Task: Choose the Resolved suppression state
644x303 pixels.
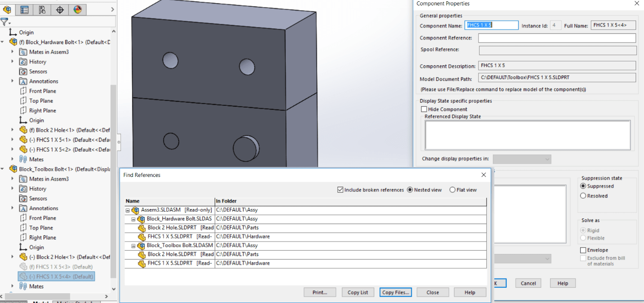Action: pos(583,196)
